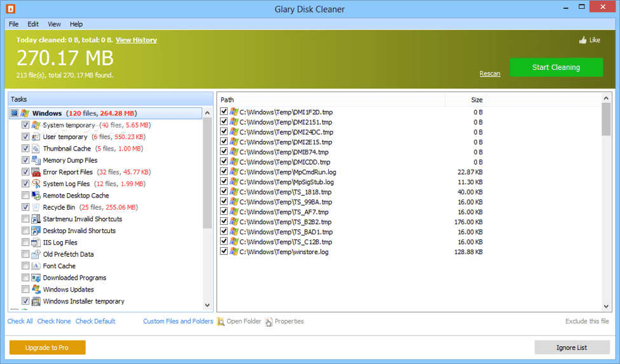Image resolution: width=620 pixels, height=364 pixels.
Task: Click the Thumbnail Cache icon
Action: 36,149
